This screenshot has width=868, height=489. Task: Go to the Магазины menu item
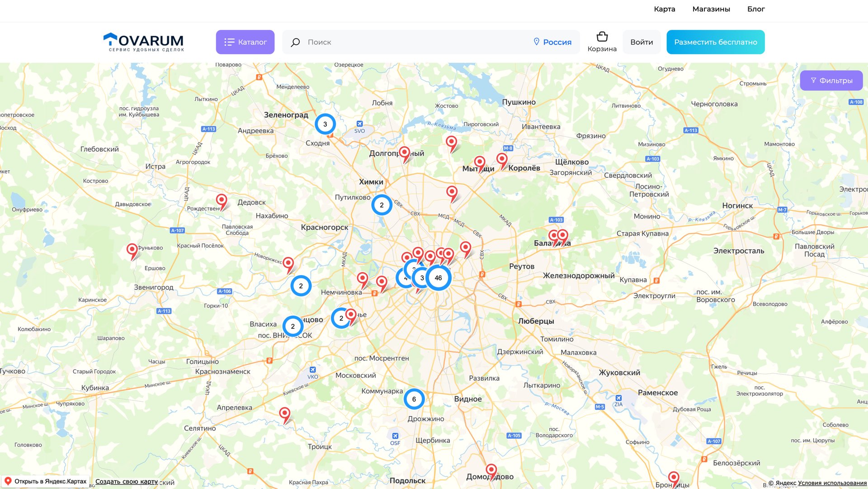[711, 9]
